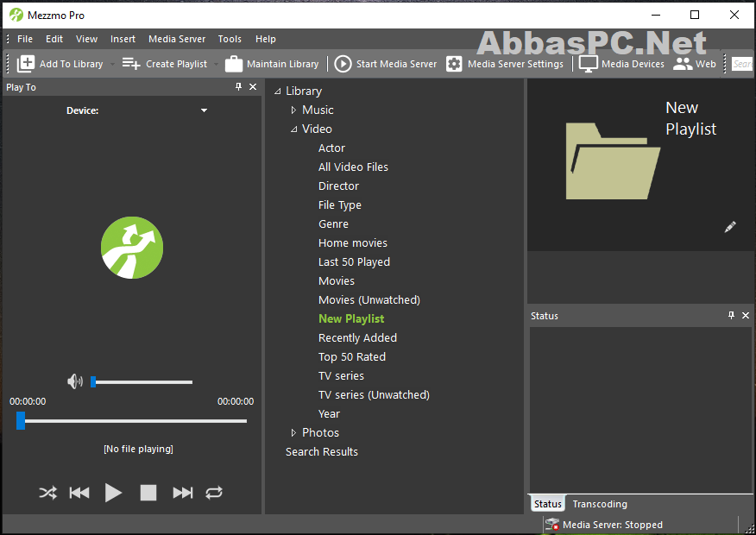
Task: Click the Maintain Library briefcase icon
Action: (x=234, y=64)
